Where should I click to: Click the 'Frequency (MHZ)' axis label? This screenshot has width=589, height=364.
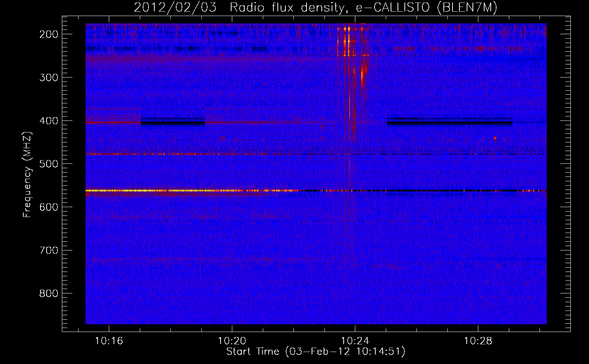click(28, 175)
